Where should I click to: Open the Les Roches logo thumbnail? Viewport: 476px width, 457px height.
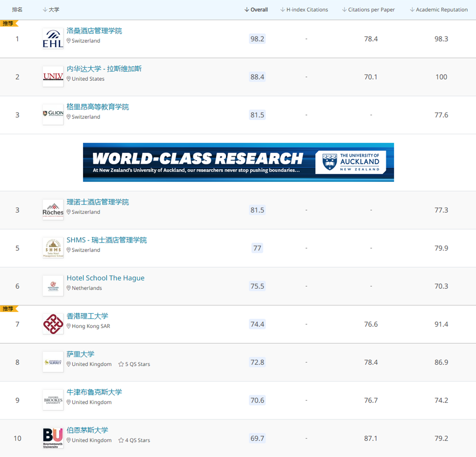coord(53,210)
